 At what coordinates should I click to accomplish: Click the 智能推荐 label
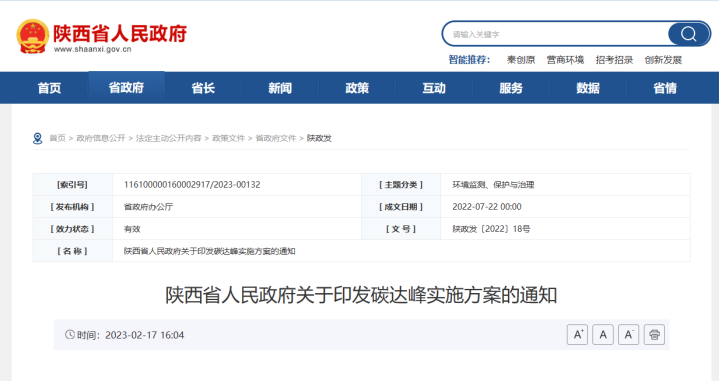[469, 60]
